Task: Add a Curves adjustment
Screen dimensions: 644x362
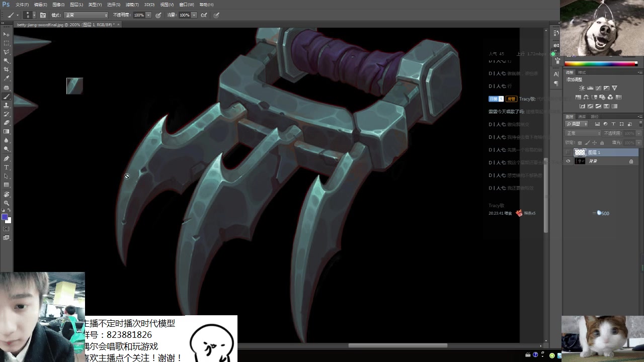Action: point(598,88)
